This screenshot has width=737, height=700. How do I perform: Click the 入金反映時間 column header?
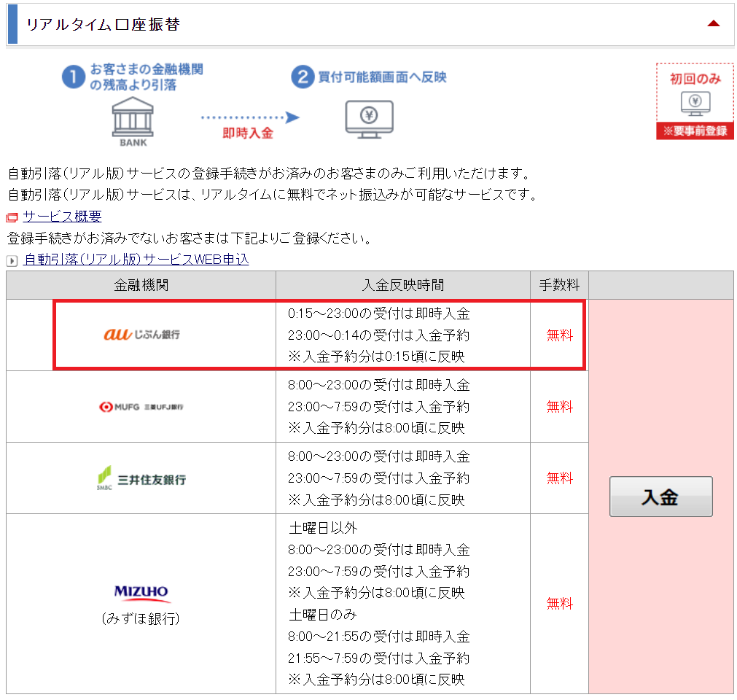(402, 285)
